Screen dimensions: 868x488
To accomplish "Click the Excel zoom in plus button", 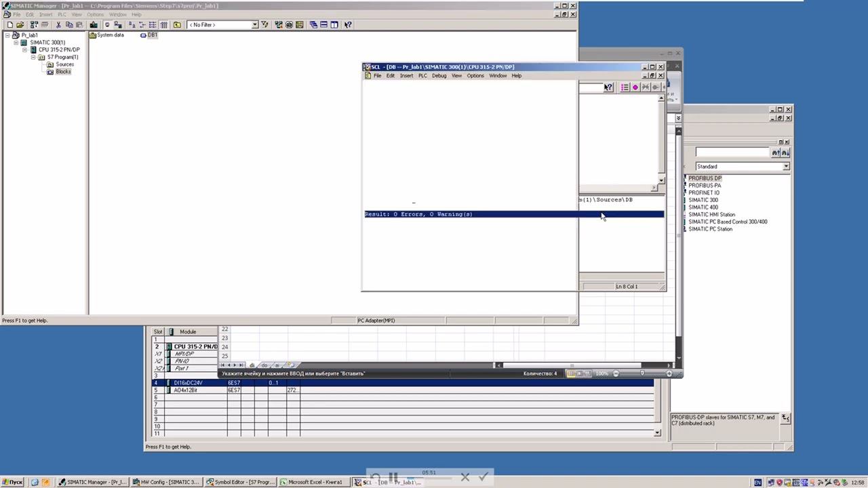I will coord(669,373).
